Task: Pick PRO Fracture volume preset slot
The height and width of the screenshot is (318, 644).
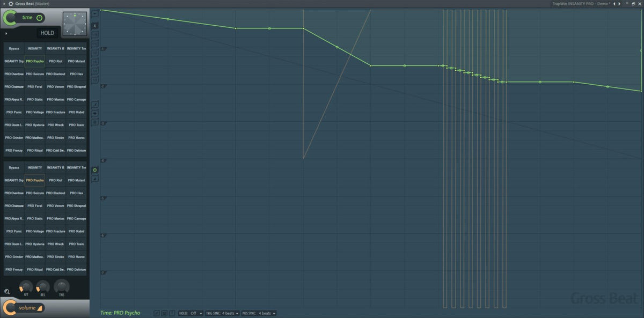Action: (x=55, y=232)
